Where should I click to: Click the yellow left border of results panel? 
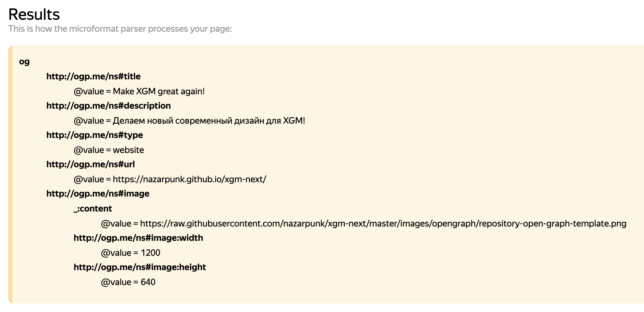tap(11, 174)
